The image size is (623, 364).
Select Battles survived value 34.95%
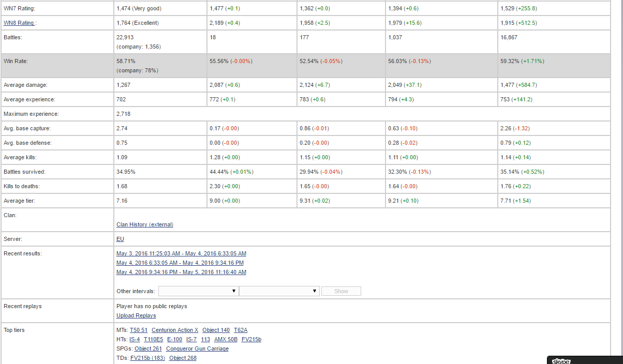[x=126, y=172]
